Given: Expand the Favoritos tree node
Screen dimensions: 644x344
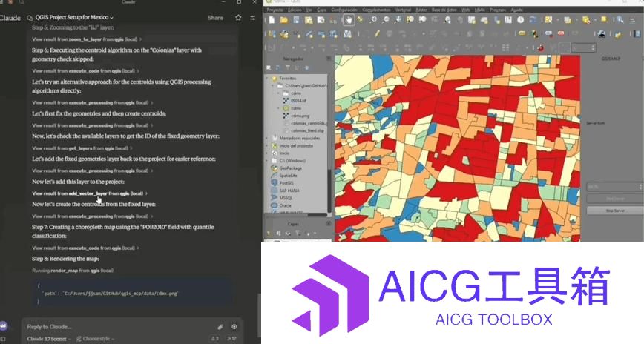Looking at the screenshot, I should [x=267, y=78].
